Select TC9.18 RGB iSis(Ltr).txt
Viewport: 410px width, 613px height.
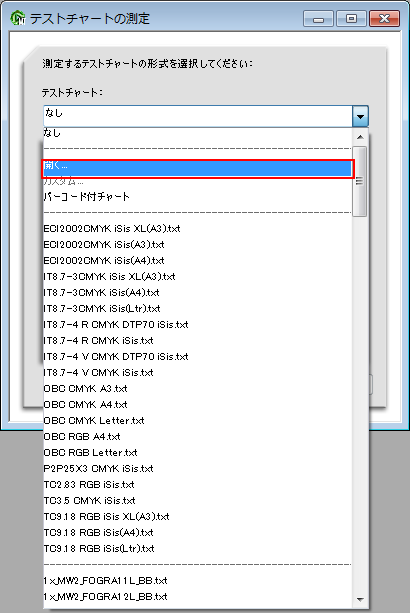tap(197, 549)
